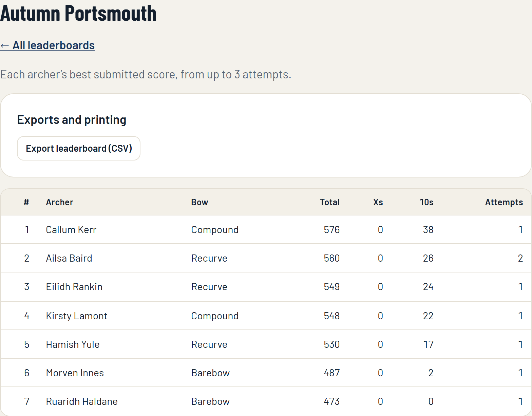
Task: Select archer name Morven Innes
Action: pos(75,373)
